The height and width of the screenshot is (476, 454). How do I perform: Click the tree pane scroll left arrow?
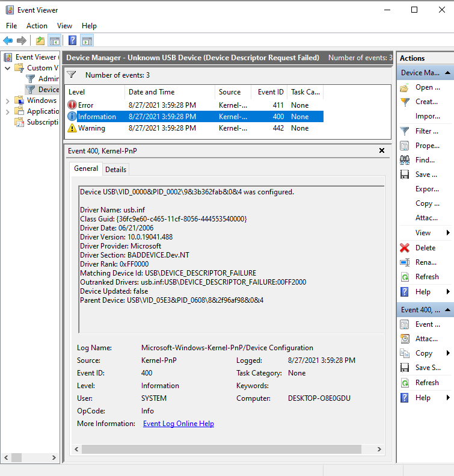(6, 457)
